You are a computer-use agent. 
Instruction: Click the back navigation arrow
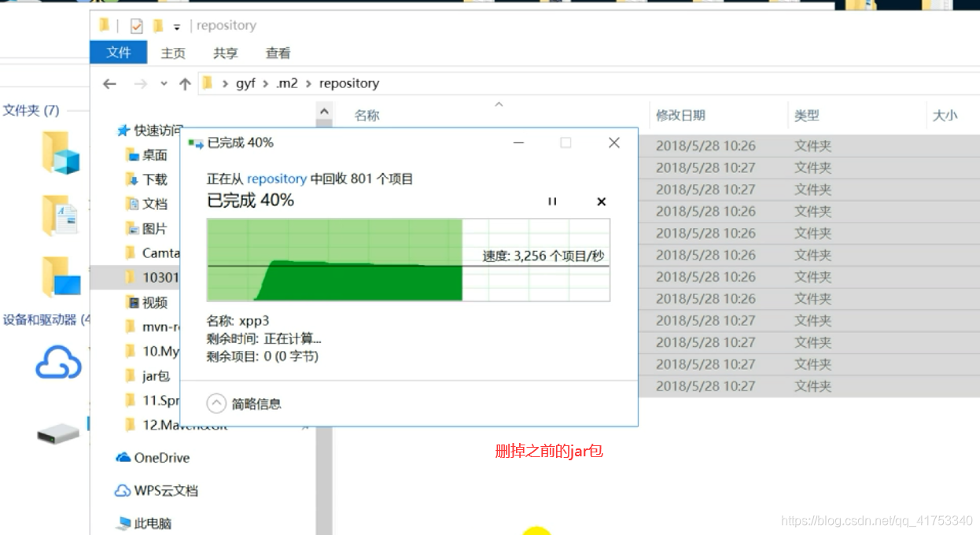[109, 83]
